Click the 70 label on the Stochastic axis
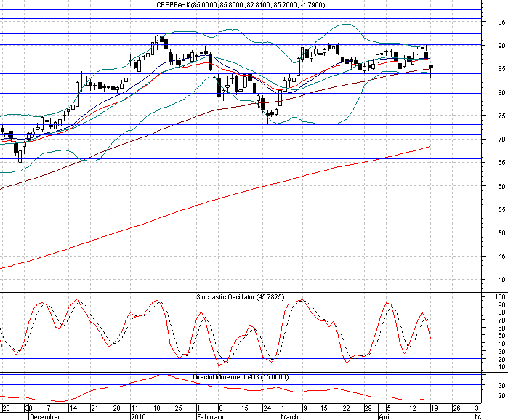508x420 pixels. coord(501,320)
